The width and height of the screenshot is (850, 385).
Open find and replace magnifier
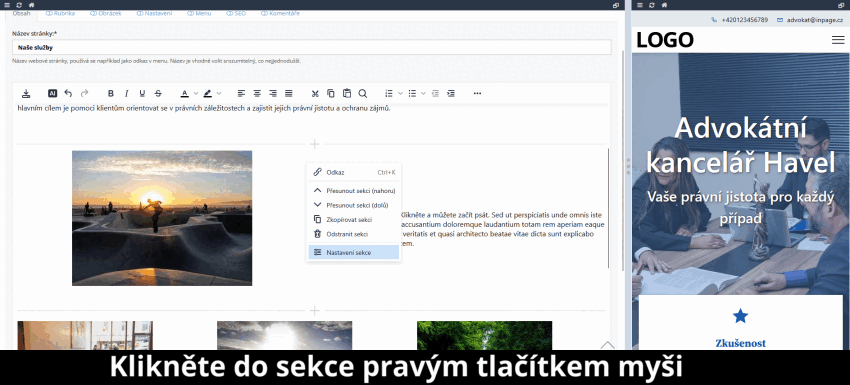click(x=363, y=93)
